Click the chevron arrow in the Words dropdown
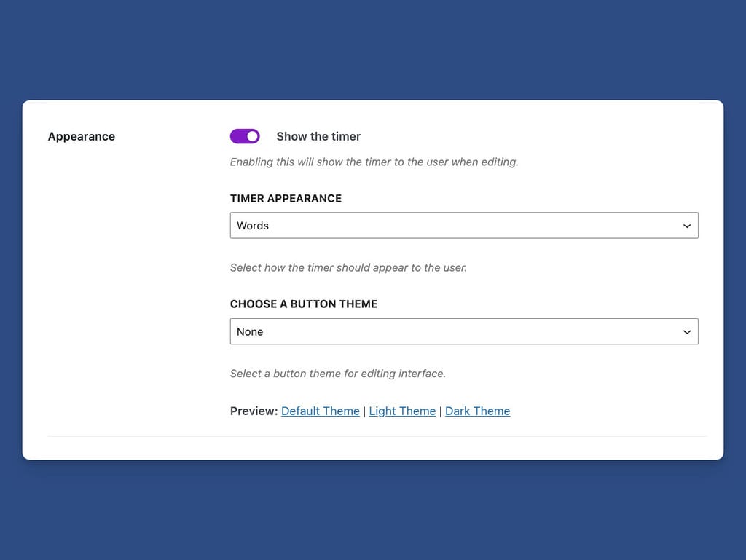 (x=686, y=226)
